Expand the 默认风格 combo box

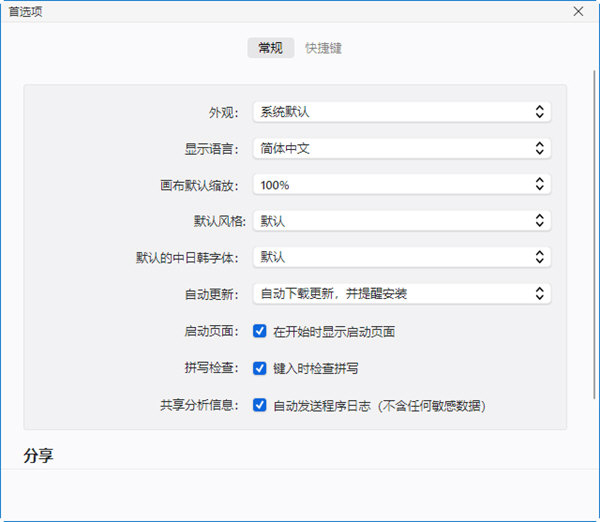pyautogui.click(x=400, y=220)
